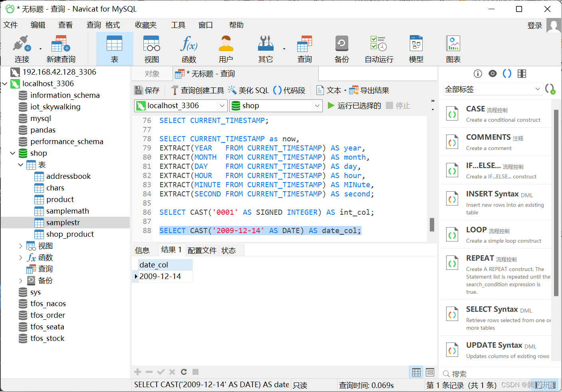
Task: Open the 编辑 menu
Action: click(x=38, y=25)
